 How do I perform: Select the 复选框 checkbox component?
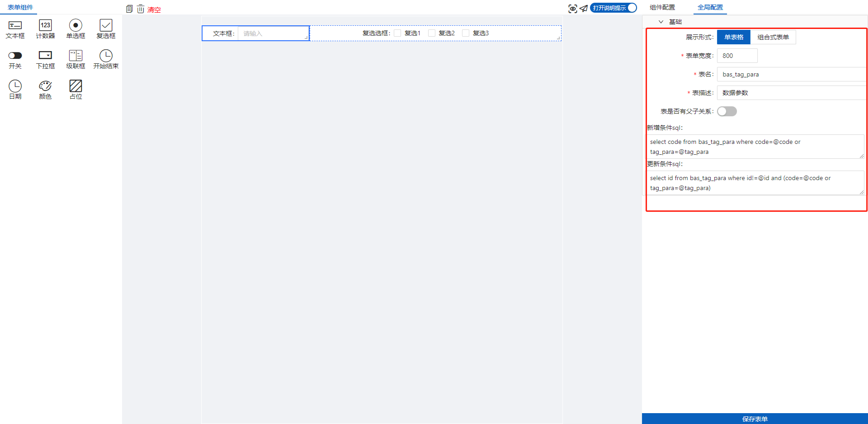tap(106, 29)
